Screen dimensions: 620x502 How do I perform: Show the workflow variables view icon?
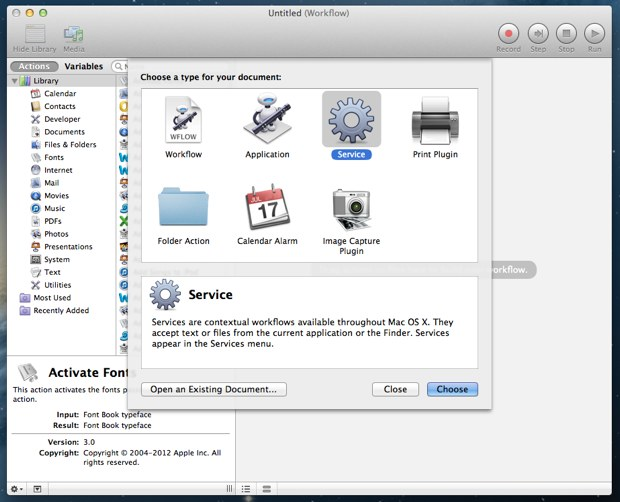click(267, 489)
